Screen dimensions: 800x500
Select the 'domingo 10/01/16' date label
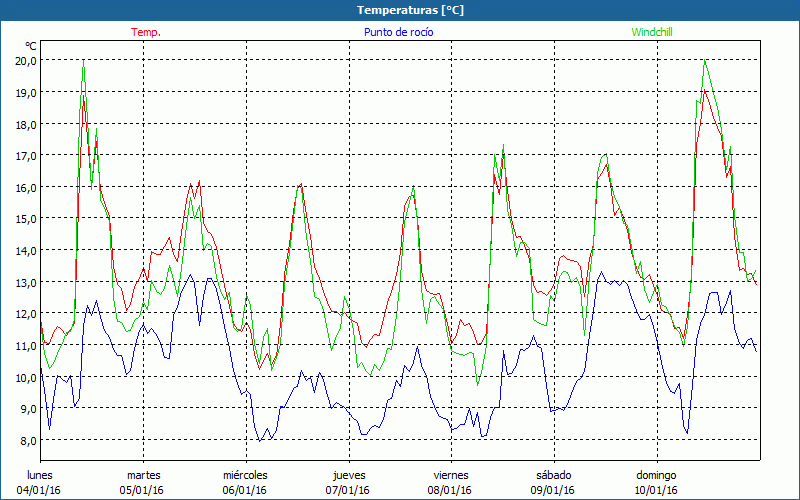click(x=656, y=482)
